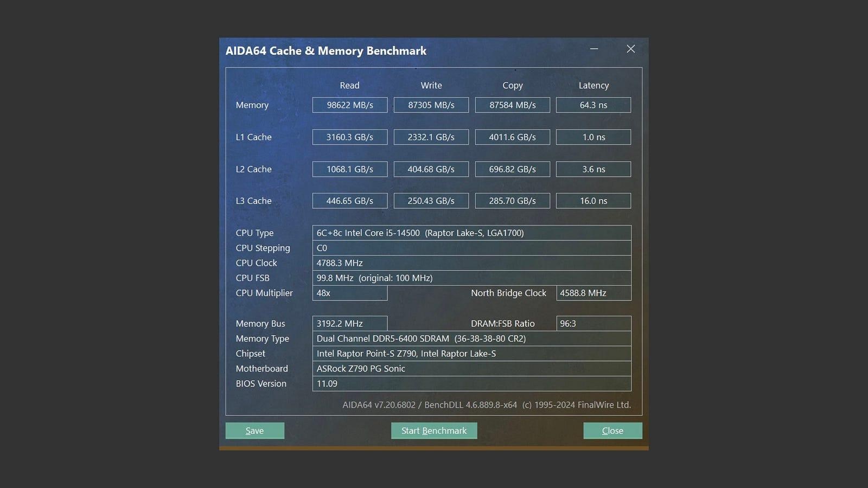Screen dimensions: 868x488
Task: Select Motherboard ASRock Z790 PG Sonic field
Action: tap(472, 368)
